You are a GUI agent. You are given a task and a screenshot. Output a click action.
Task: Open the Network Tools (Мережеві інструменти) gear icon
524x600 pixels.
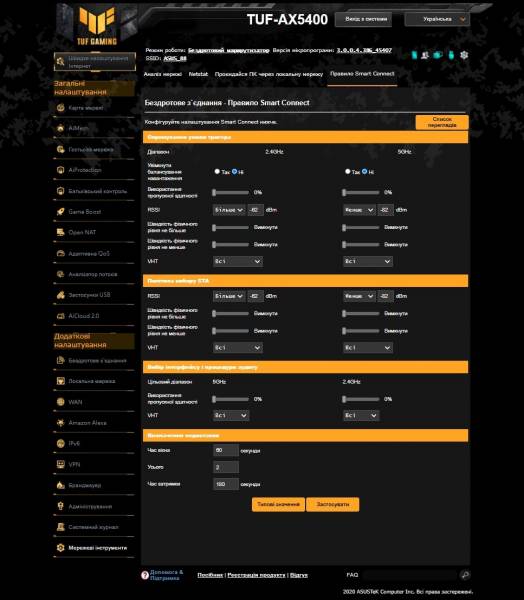(60, 548)
